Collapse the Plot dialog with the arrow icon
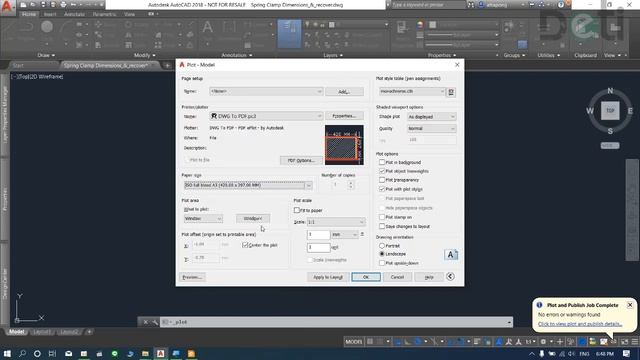Viewport: 640px width, 360px height. 450,277
